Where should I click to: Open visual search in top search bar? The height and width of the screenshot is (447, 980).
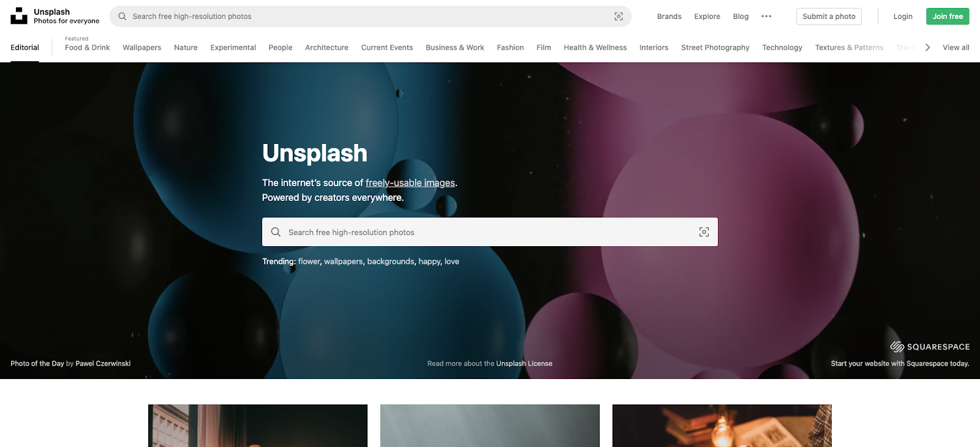click(x=619, y=17)
